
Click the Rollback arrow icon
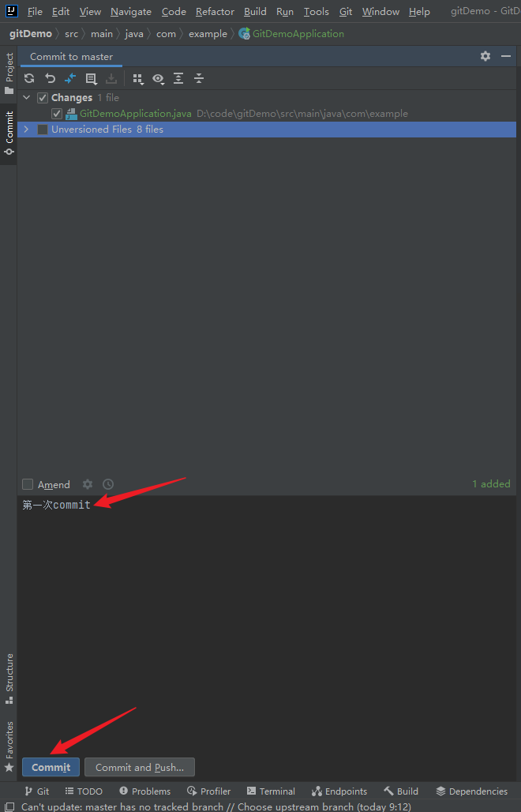click(50, 78)
